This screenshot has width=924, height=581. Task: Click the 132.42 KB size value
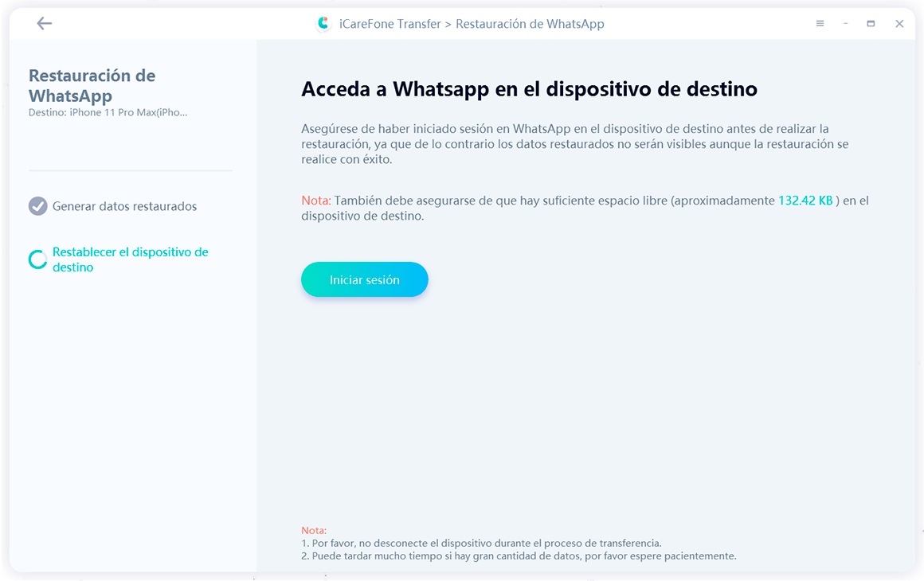pyautogui.click(x=805, y=201)
